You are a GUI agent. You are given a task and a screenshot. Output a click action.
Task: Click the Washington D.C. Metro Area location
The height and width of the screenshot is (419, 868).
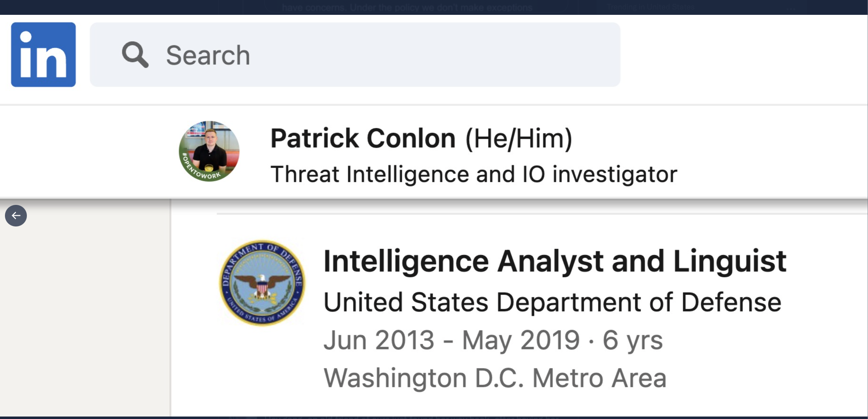495,378
